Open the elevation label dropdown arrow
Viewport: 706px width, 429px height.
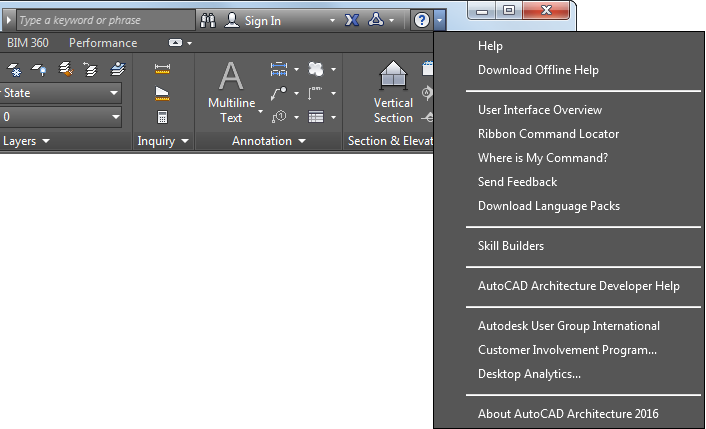point(333,94)
